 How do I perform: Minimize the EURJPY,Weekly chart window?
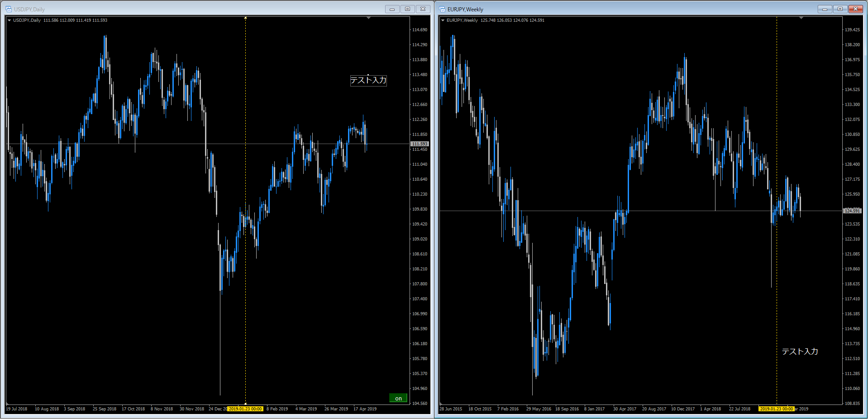tap(825, 9)
